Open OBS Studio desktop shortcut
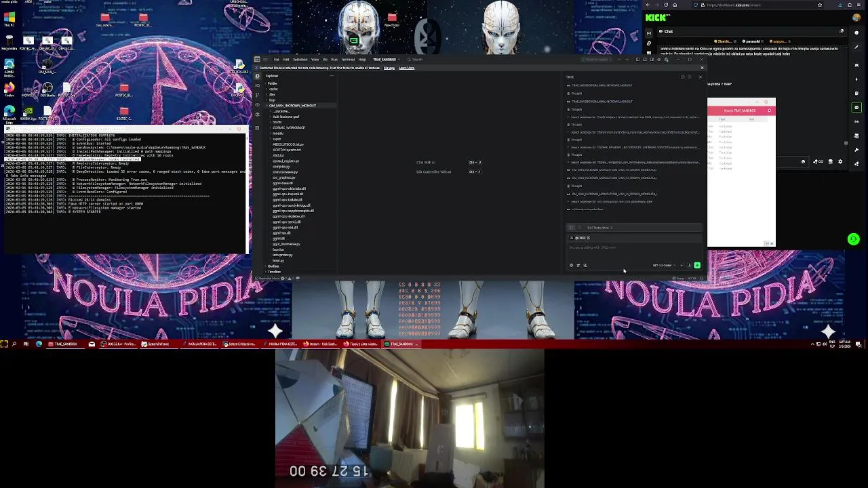Viewport: 868px width, 488px height. (47, 89)
